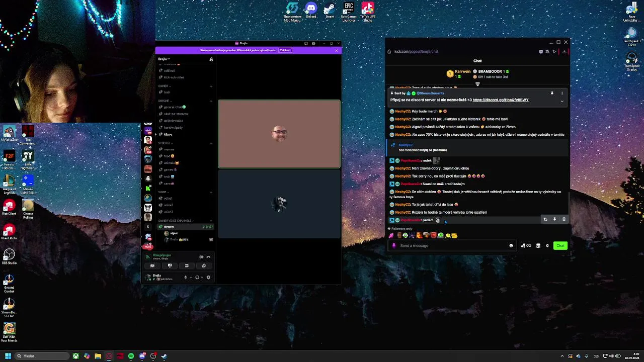Select the stream voice channel in Discord
Viewport: 644px width, 362px height.
185,227
